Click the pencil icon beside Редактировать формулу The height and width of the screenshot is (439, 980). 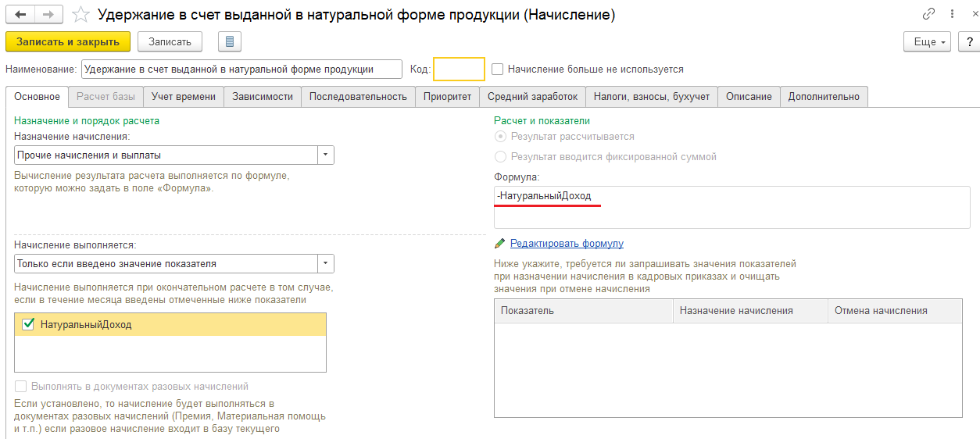click(500, 244)
